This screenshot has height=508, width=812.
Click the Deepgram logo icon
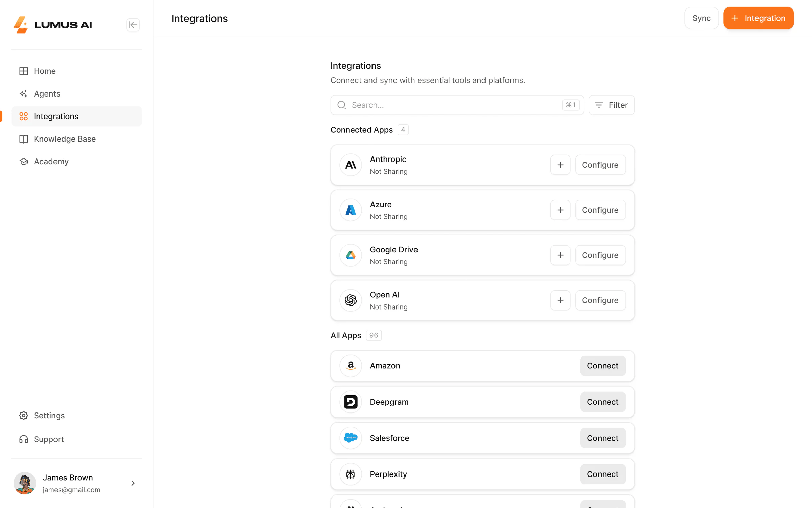(x=351, y=402)
